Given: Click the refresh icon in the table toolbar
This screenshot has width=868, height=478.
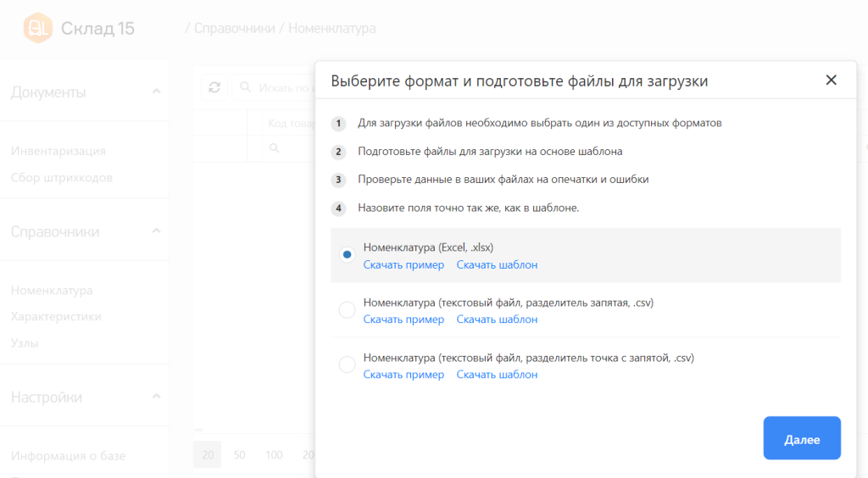Looking at the screenshot, I should 214,87.
